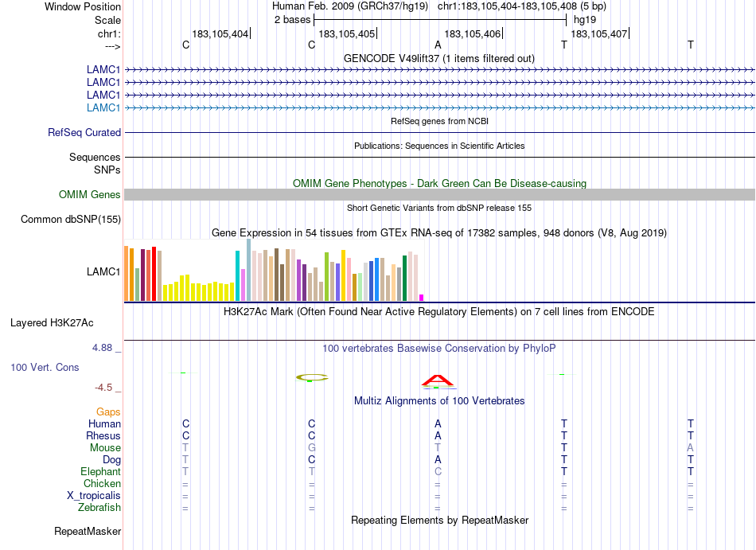Click the Window Position label
The width and height of the screenshot is (756, 550).
(x=83, y=6)
